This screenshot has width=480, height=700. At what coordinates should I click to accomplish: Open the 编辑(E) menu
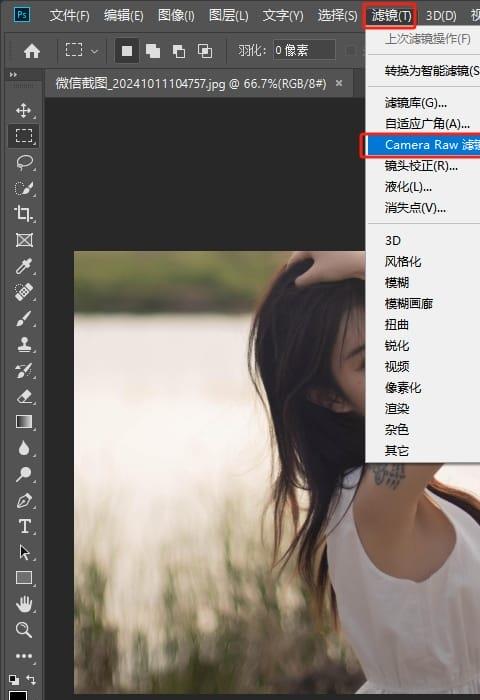[124, 16]
